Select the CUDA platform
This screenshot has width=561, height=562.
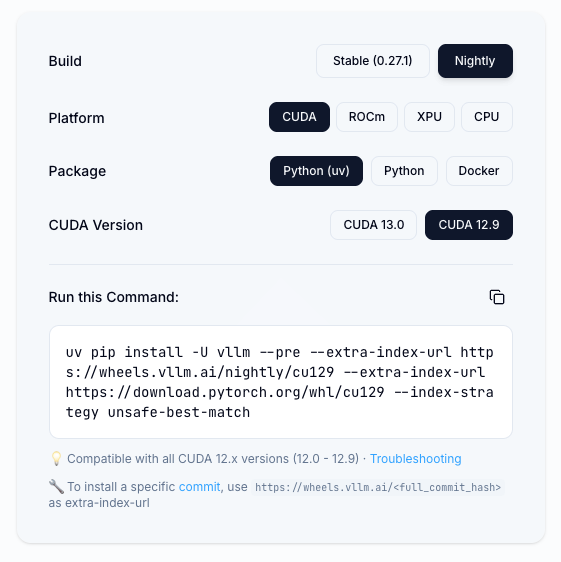pos(299,117)
